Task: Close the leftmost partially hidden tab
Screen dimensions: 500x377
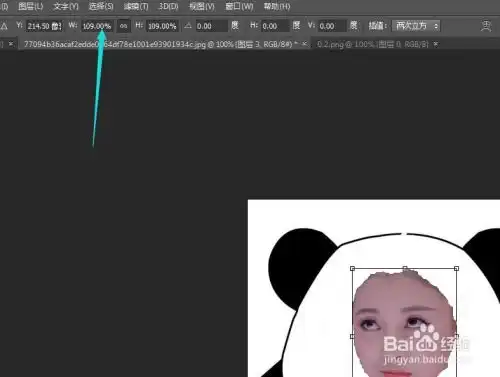Action: click(11, 44)
